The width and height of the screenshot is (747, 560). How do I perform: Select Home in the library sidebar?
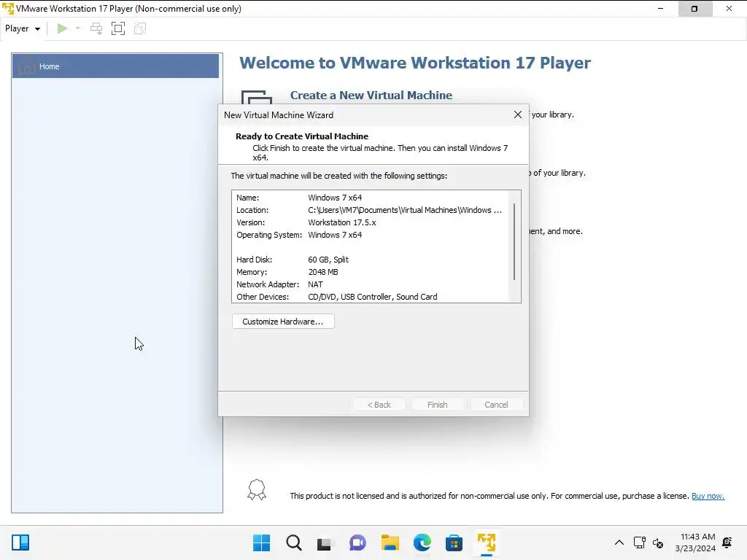(116, 66)
